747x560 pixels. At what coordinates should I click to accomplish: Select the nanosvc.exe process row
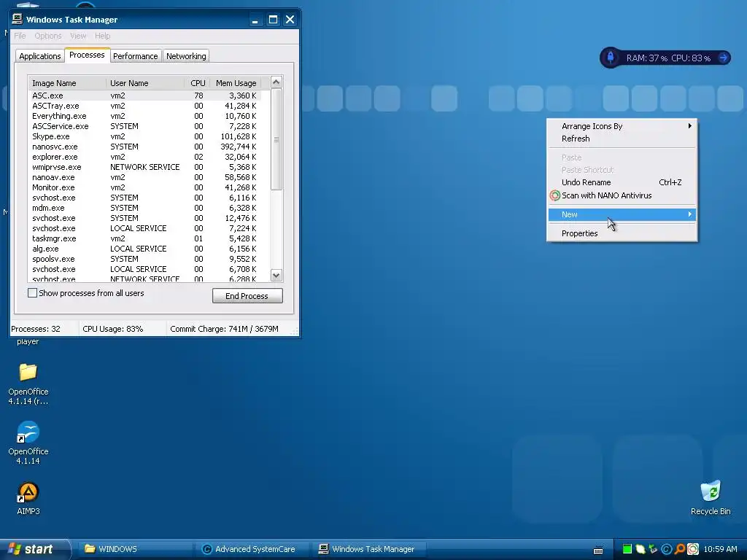click(145, 147)
